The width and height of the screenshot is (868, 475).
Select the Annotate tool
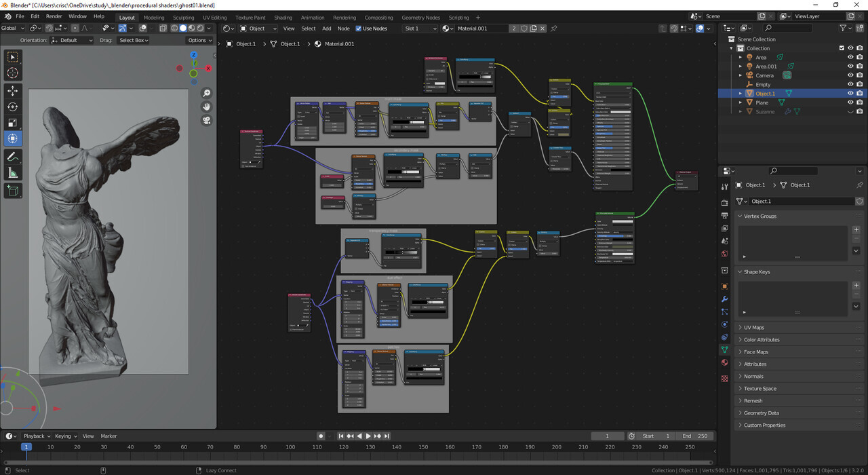[x=13, y=157]
